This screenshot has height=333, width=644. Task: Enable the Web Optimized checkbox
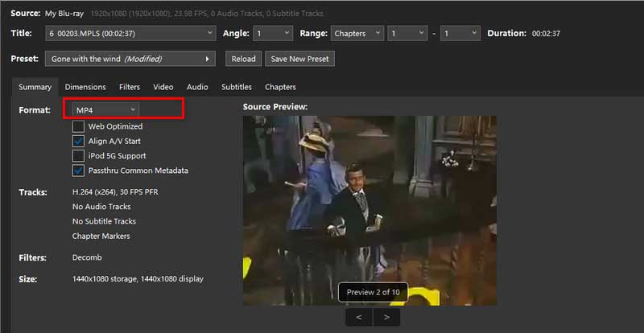pos(78,126)
